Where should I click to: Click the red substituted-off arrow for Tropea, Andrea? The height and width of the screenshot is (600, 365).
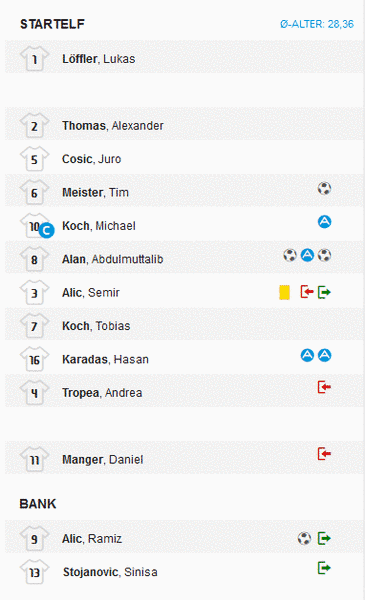pyautogui.click(x=324, y=387)
